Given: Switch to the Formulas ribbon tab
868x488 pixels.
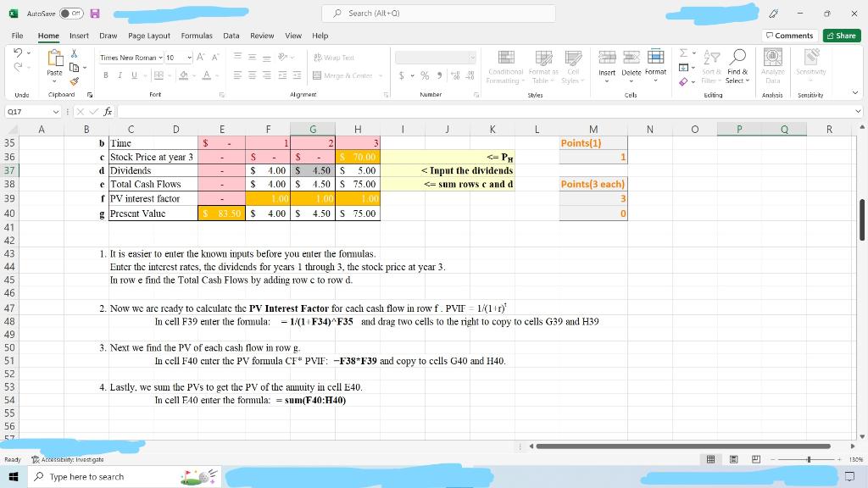Looking at the screenshot, I should coord(197,36).
